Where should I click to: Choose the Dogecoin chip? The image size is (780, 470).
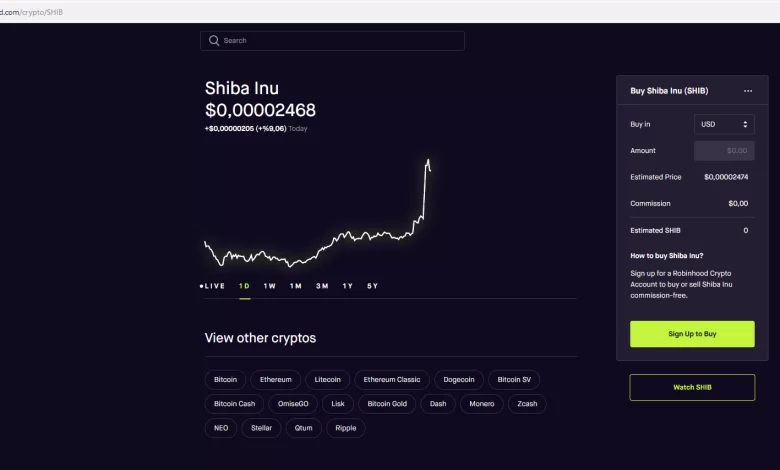pyautogui.click(x=460, y=379)
